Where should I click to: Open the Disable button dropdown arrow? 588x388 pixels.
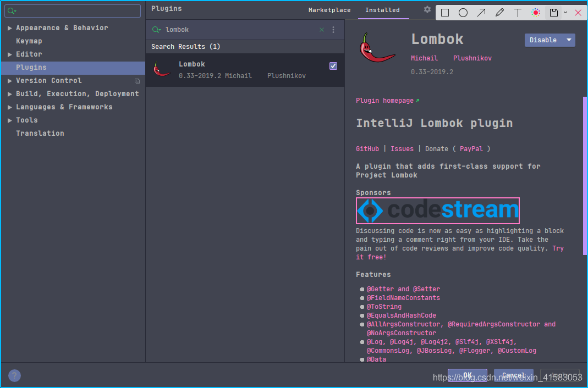[569, 40]
